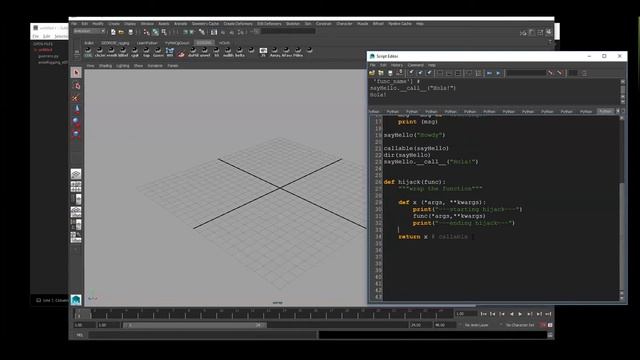Click the current frame number field
The height and width of the screenshot is (360, 640).
(x=465, y=313)
